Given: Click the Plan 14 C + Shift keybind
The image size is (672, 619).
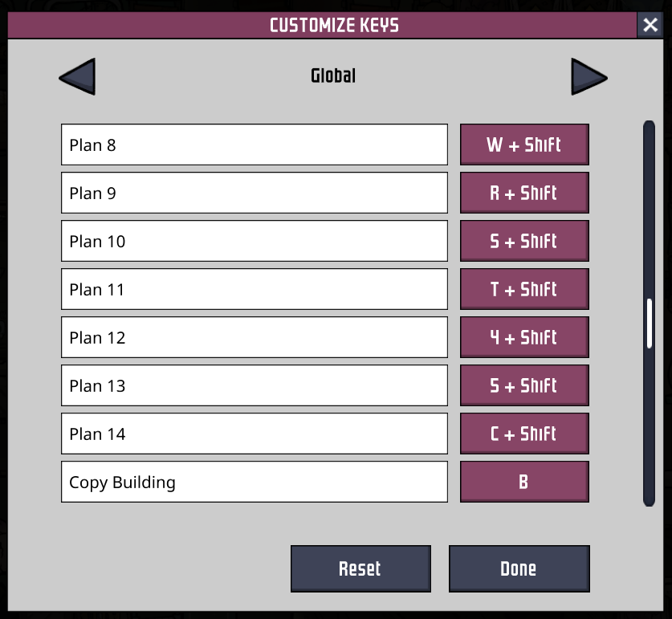Looking at the screenshot, I should [524, 434].
